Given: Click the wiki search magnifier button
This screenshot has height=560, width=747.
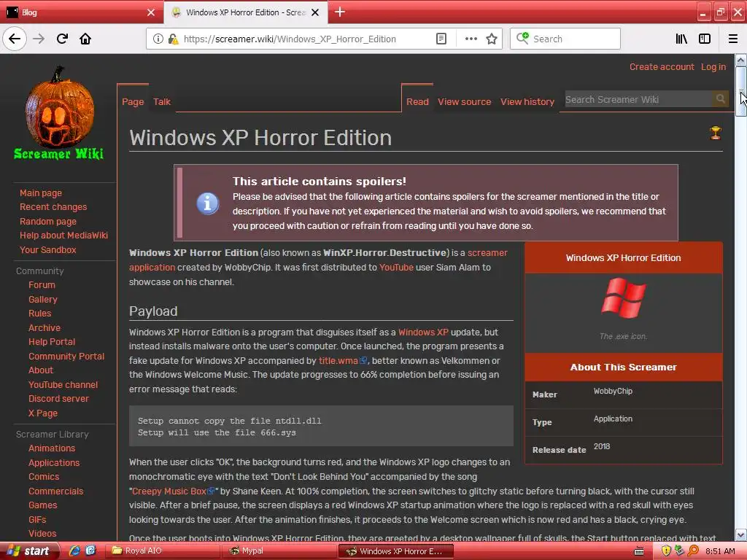Looking at the screenshot, I should (x=720, y=99).
